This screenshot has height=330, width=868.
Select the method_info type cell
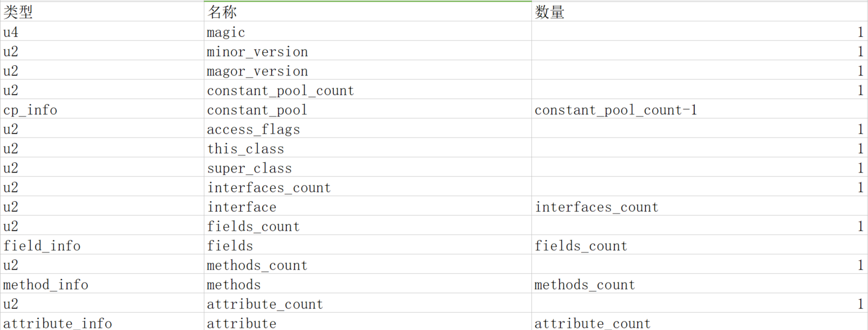(x=46, y=285)
